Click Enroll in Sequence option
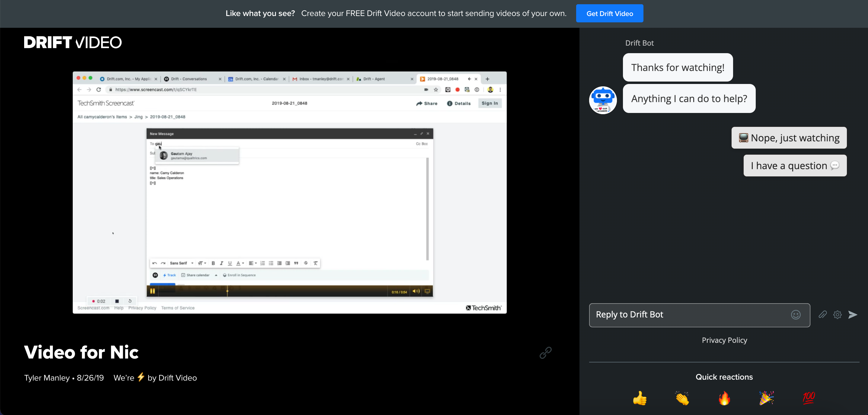Image resolution: width=868 pixels, height=415 pixels. (239, 275)
